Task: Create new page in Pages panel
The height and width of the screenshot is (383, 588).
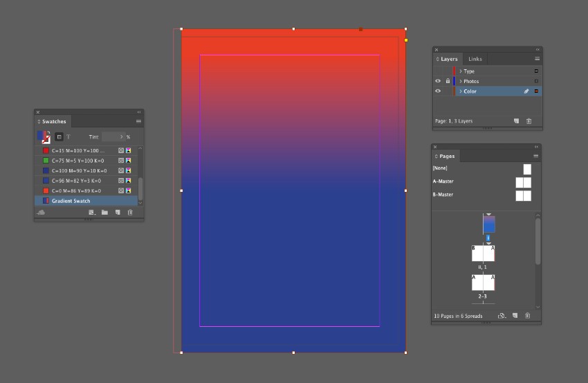Action: pos(515,316)
